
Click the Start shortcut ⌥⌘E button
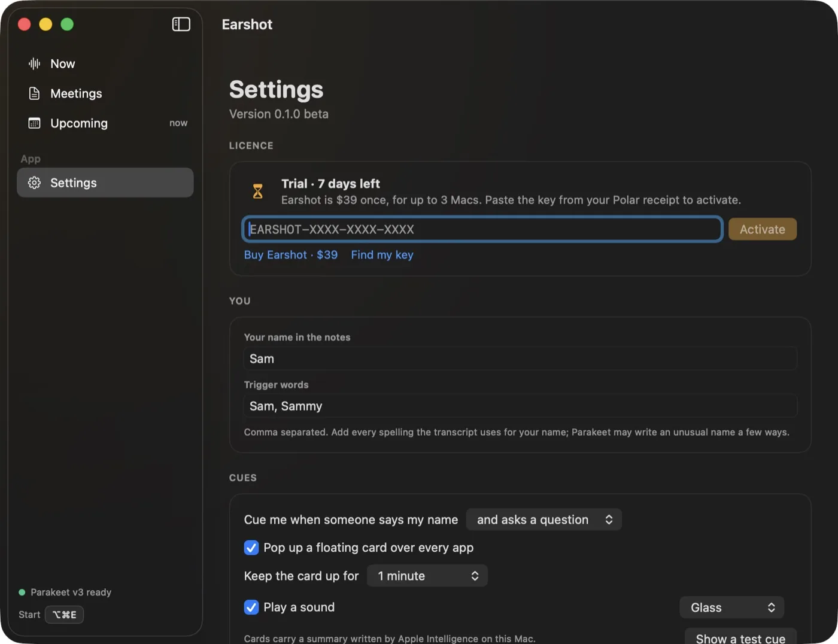[x=65, y=615]
